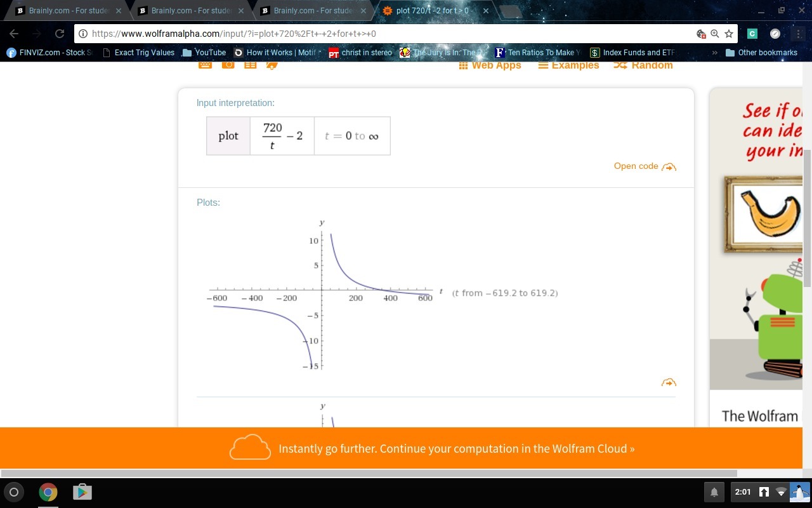
Task: Click the first plot graph image
Action: (324, 294)
